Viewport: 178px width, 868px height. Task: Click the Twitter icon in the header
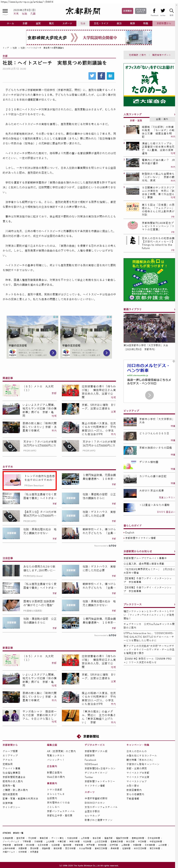(x=163, y=11)
